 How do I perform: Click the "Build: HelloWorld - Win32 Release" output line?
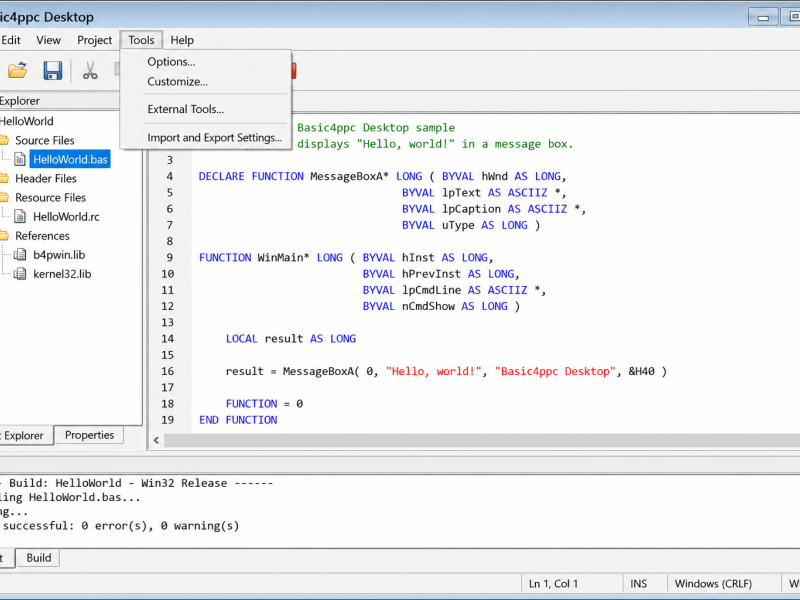(x=137, y=483)
